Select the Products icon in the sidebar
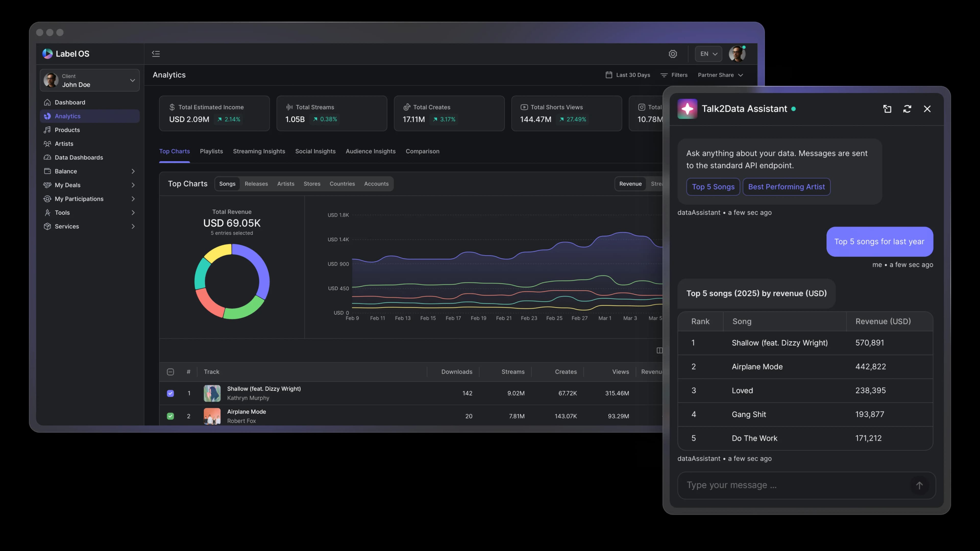Viewport: 980px width, 551px height. pos(47,130)
